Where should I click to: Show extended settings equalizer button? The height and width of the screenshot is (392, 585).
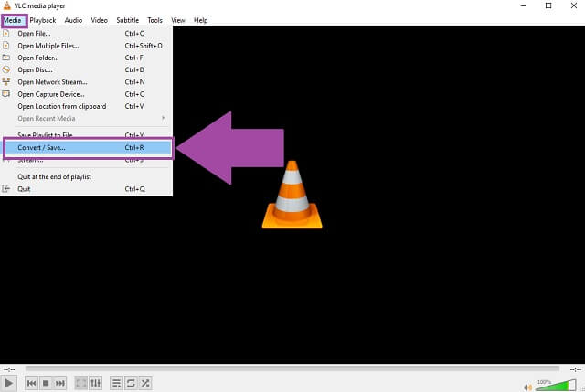click(x=95, y=383)
